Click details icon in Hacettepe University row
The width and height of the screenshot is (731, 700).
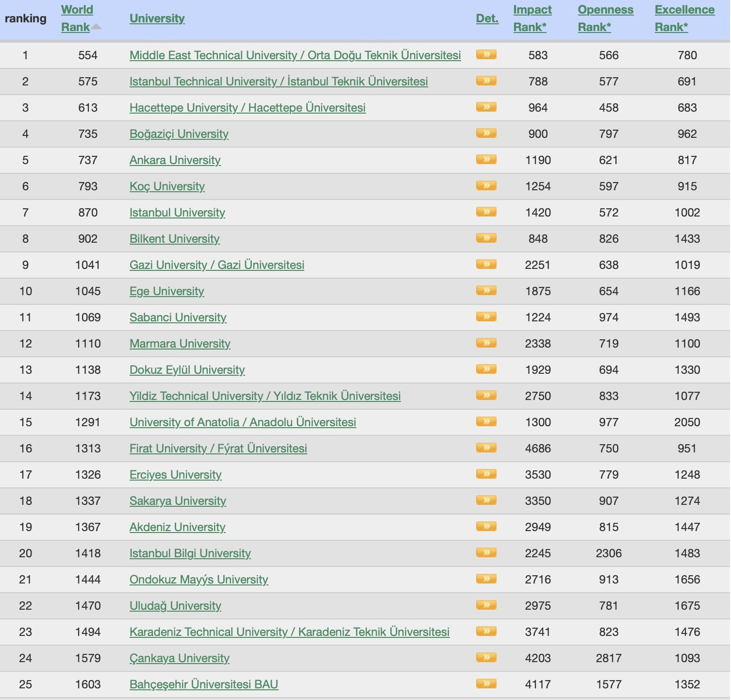coord(486,107)
